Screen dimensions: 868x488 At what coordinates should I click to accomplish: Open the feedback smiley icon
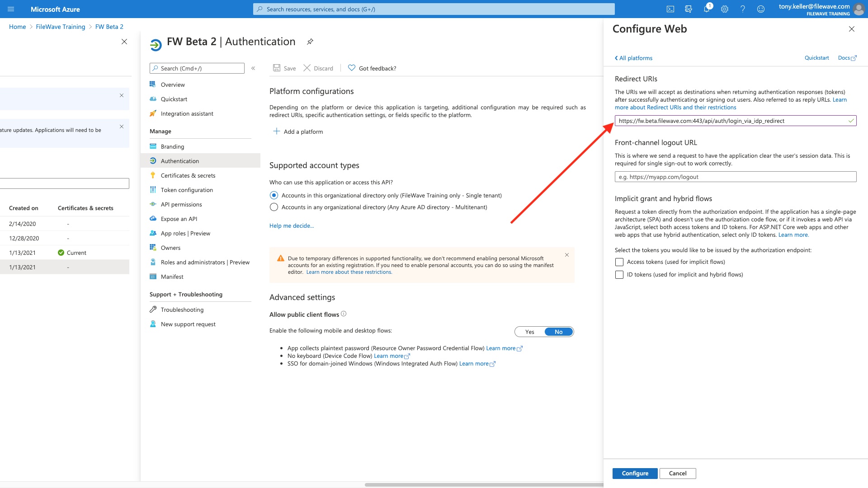[761, 9]
